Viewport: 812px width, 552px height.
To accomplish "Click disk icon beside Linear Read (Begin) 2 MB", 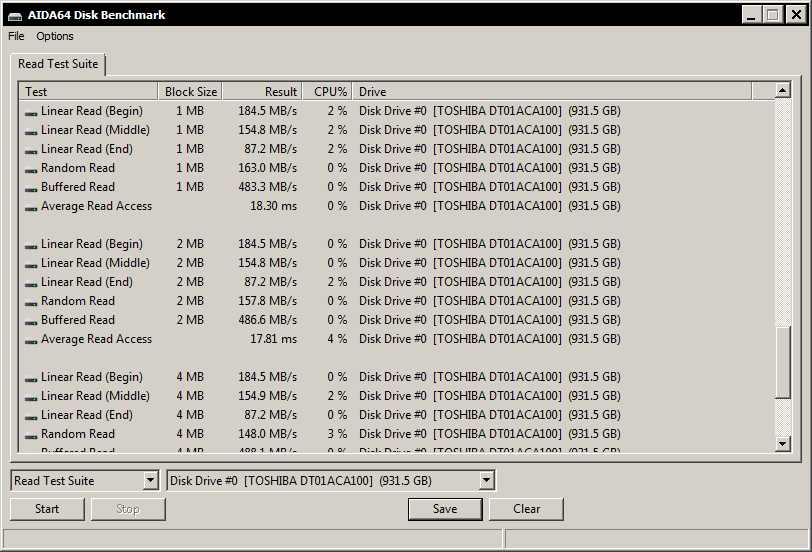I will click(31, 245).
